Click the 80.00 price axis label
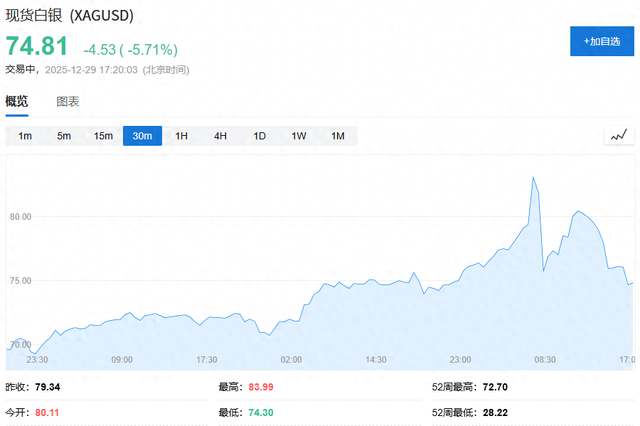 coord(21,217)
